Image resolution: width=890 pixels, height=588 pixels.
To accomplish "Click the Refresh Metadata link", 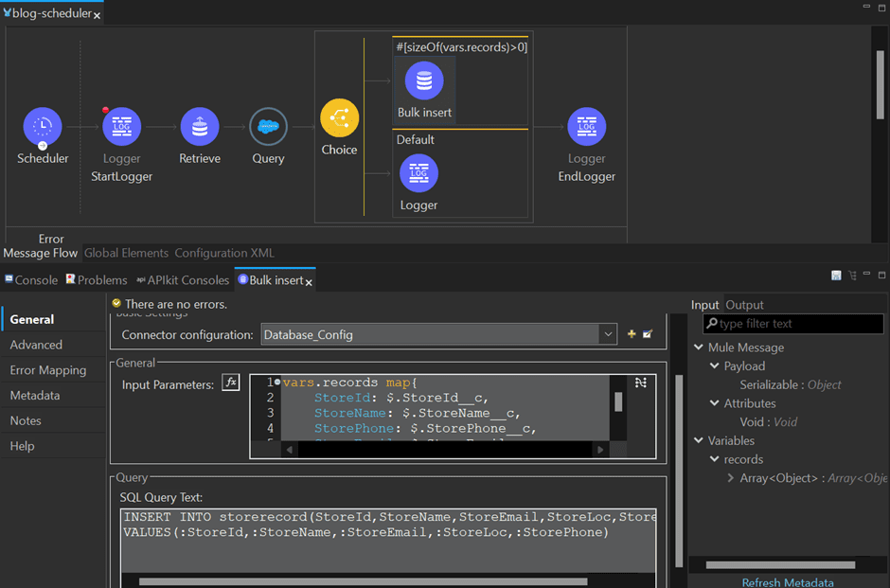I will click(787, 581).
